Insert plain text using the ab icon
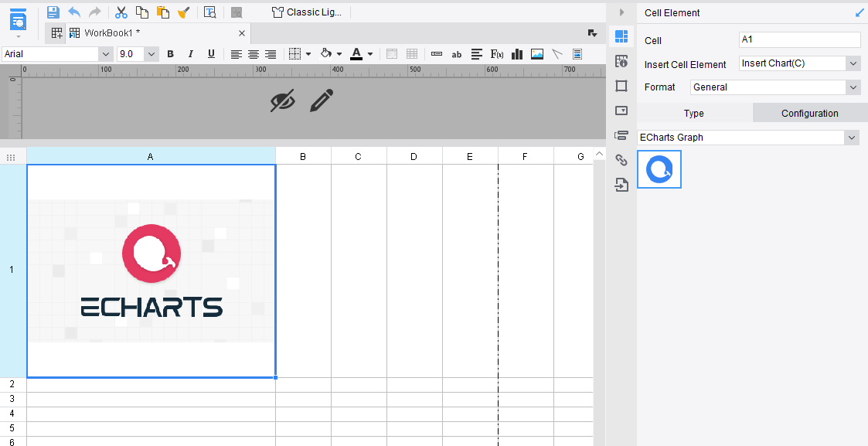This screenshot has height=446, width=868. pos(457,54)
